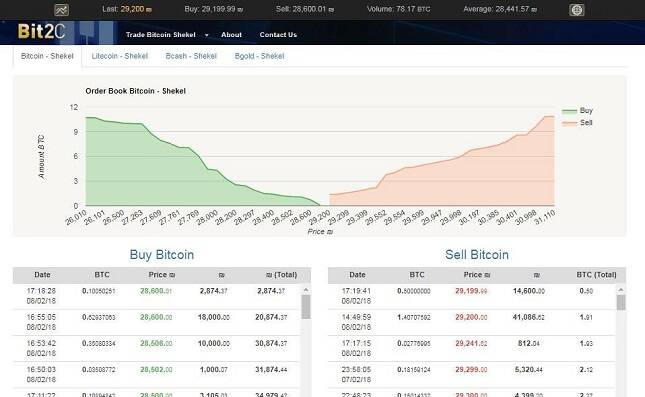Image resolution: width=645 pixels, height=397 pixels.
Task: Switch to Bcash - Shekel tab
Action: click(191, 56)
